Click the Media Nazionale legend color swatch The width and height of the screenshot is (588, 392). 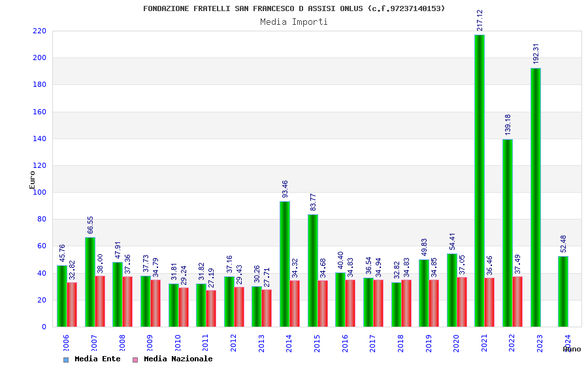135,360
